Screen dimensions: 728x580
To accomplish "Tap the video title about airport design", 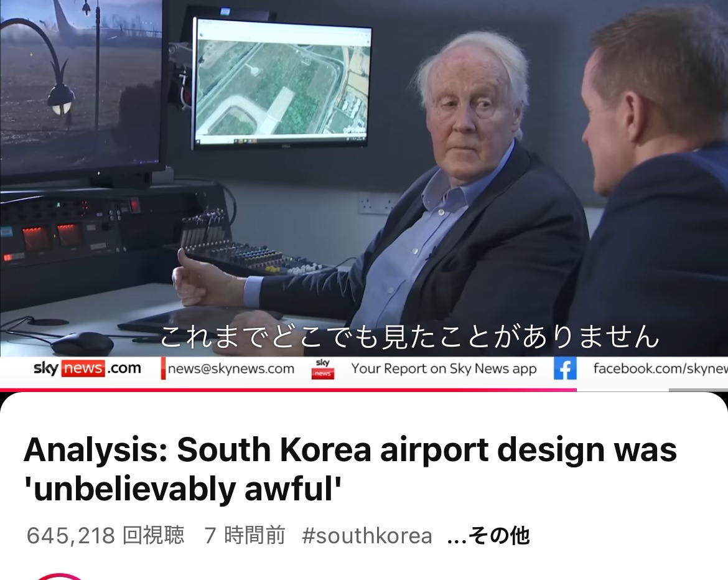I will click(x=350, y=469).
